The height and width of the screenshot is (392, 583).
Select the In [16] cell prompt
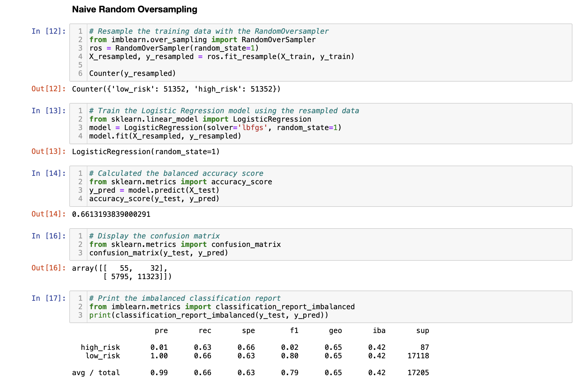(x=49, y=236)
